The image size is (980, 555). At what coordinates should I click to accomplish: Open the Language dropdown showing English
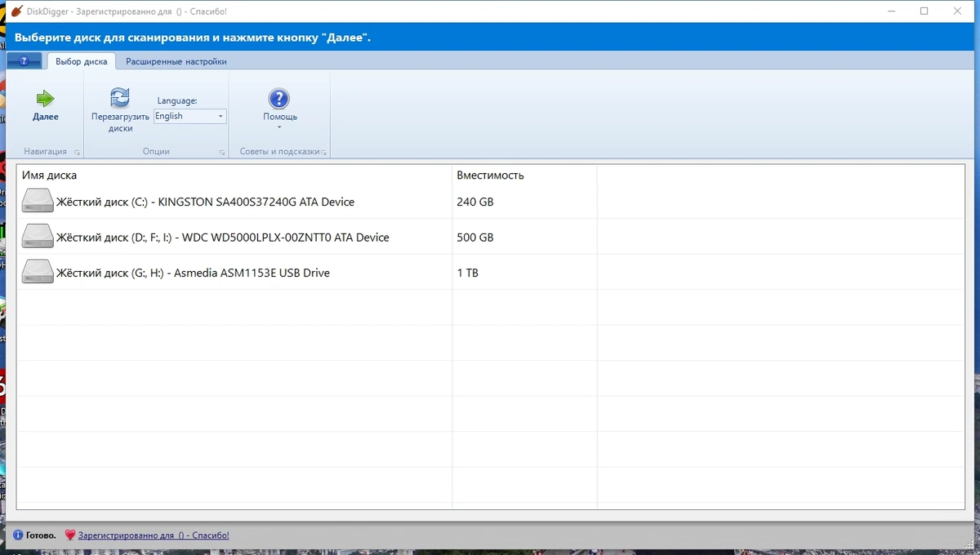(x=189, y=116)
